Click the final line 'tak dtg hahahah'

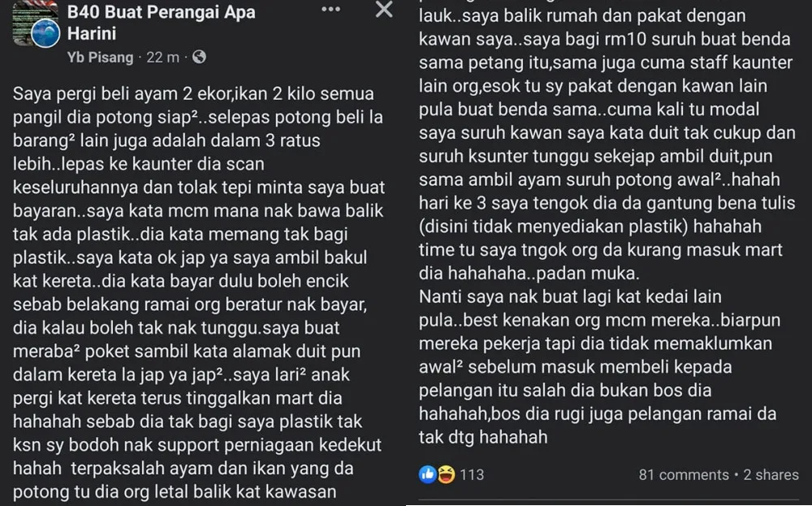483,437
